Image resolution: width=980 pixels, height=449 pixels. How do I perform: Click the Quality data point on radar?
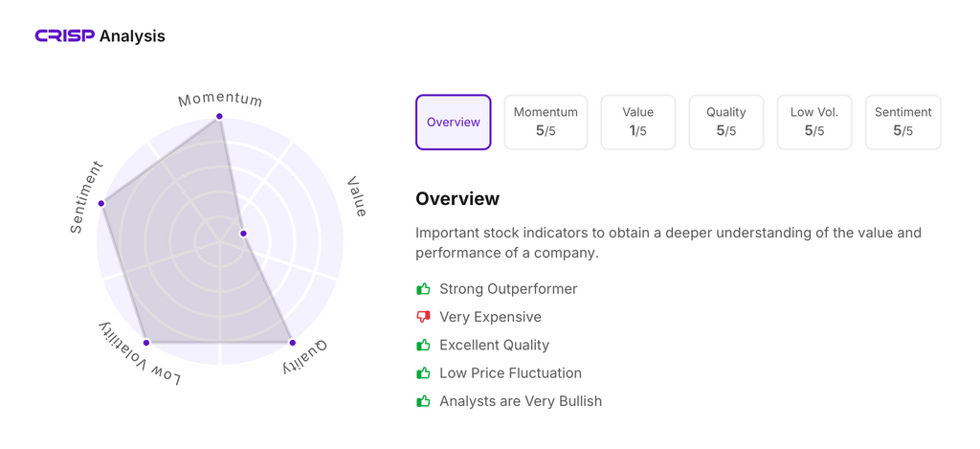[292, 343]
